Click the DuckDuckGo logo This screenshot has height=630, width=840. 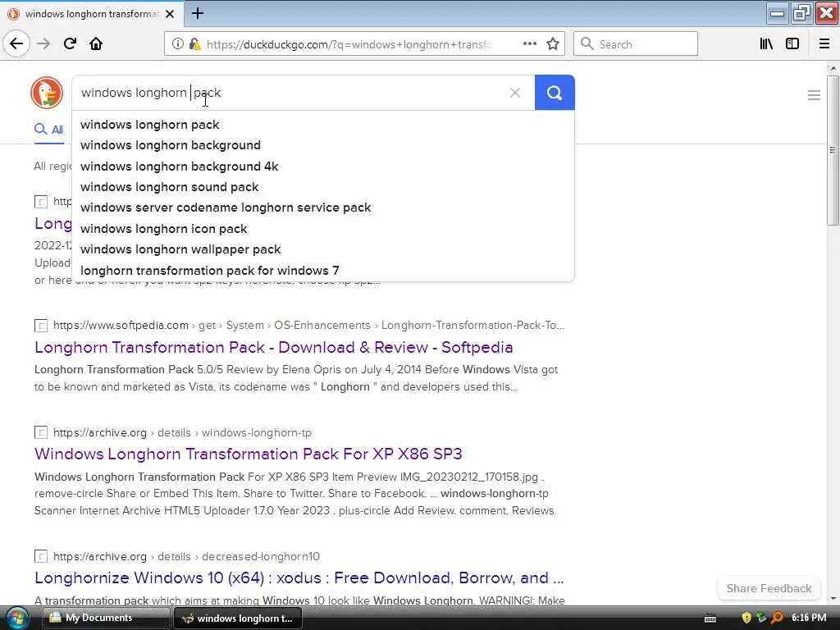coord(47,93)
